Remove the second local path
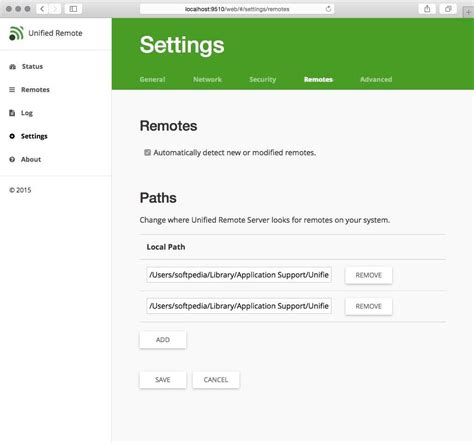 click(x=369, y=306)
